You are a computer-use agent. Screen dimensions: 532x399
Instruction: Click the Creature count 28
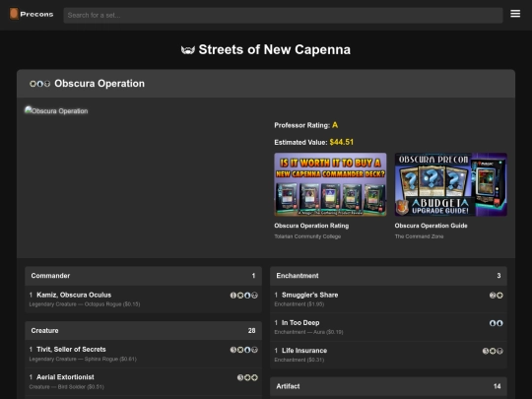[251, 331]
